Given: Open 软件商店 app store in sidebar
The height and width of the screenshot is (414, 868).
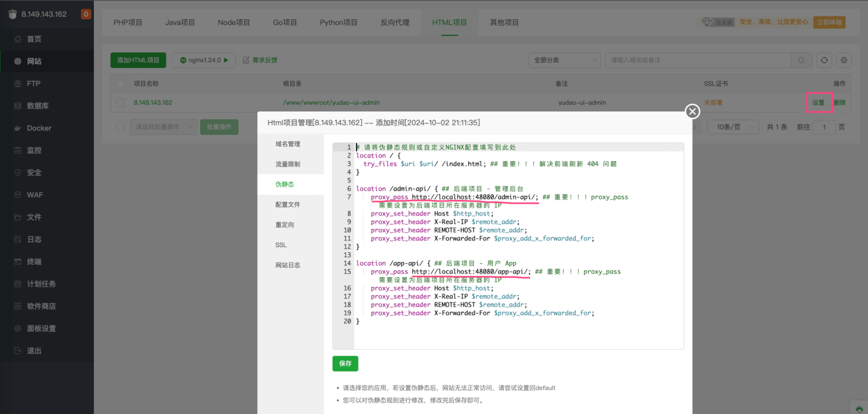Looking at the screenshot, I should (41, 306).
